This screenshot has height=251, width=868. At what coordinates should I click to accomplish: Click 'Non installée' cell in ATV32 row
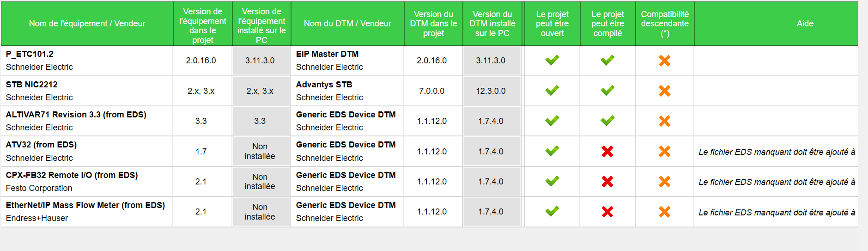[x=260, y=152]
